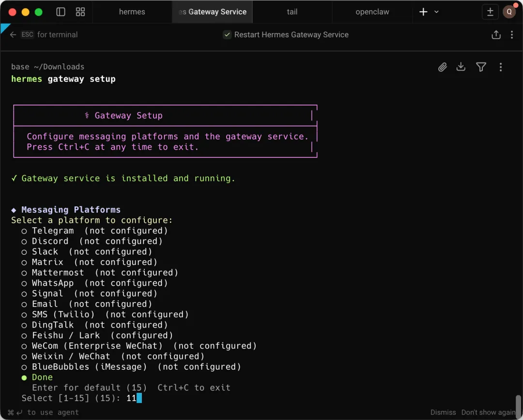
Task: Open the openclaw tab
Action: click(x=372, y=12)
